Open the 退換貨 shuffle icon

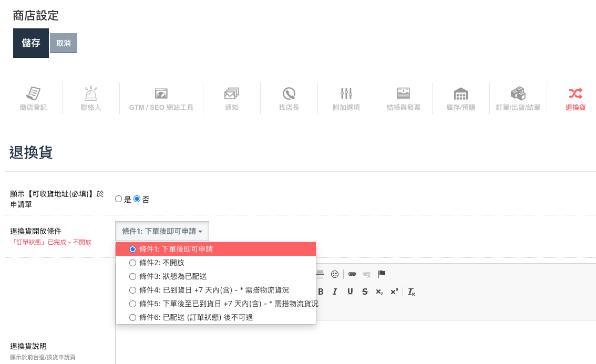point(576,93)
